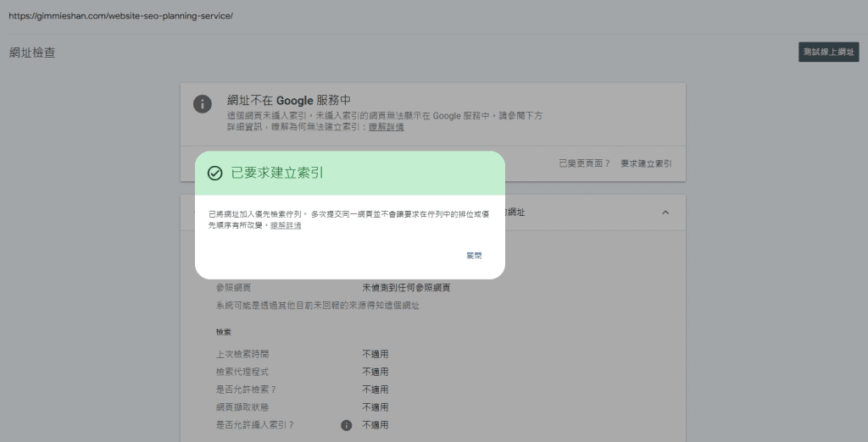Click the 網址不在 Google 服務中 heading
Screen dimensions: 868x442
click(289, 101)
